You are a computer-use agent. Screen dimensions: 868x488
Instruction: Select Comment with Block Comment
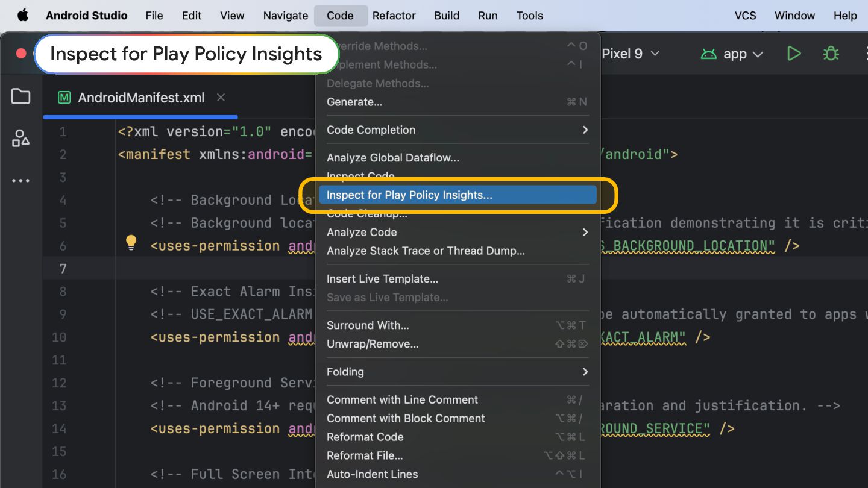(x=458, y=418)
